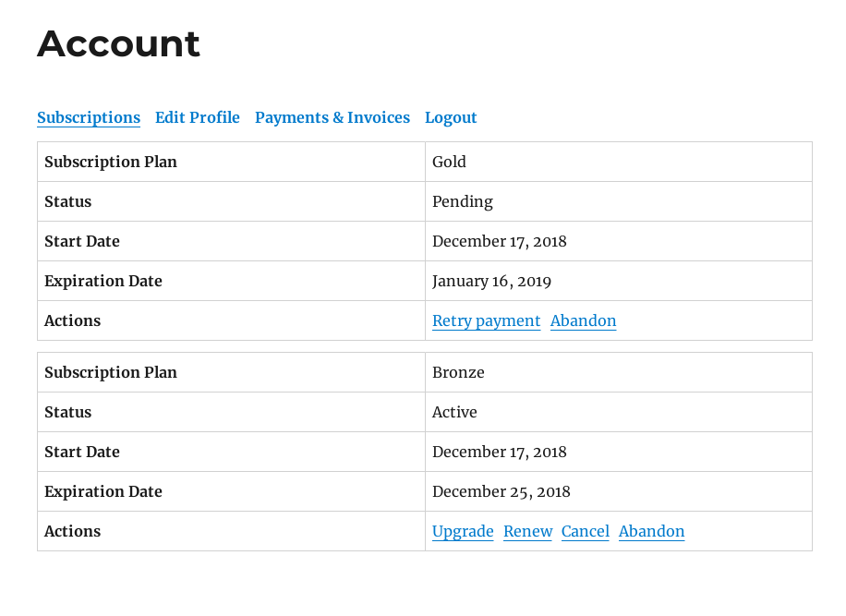The image size is (846, 616).
Task: Abandon the pending Gold subscription
Action: (584, 321)
